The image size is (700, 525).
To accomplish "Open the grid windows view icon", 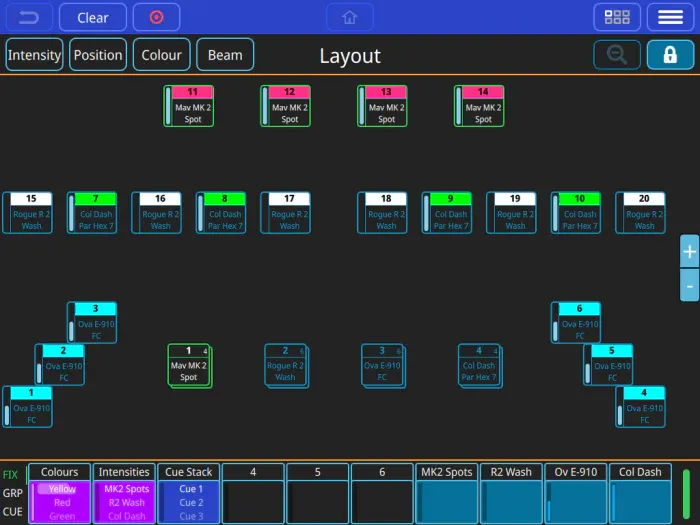I will (617, 17).
